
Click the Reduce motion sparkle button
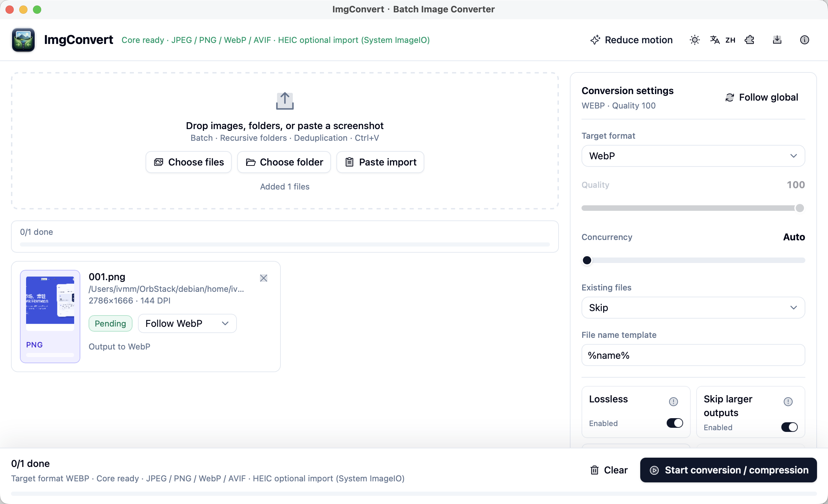(631, 40)
